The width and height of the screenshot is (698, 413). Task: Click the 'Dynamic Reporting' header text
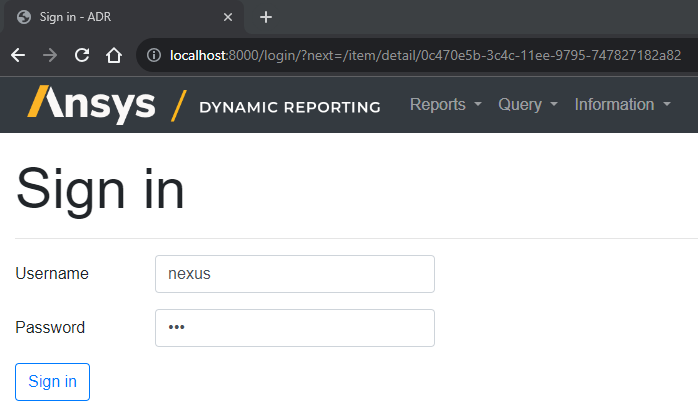click(x=290, y=107)
